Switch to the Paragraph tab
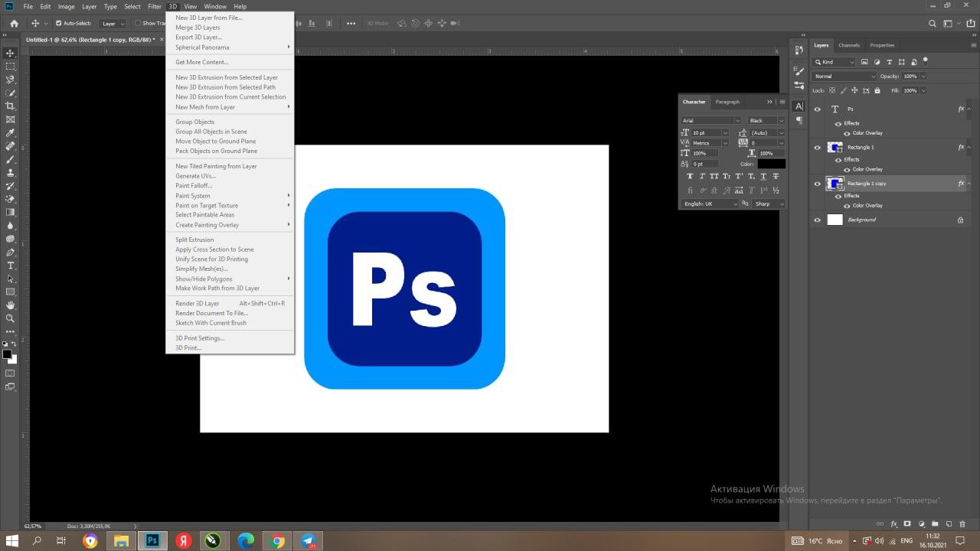The width and height of the screenshot is (980, 551). [727, 102]
